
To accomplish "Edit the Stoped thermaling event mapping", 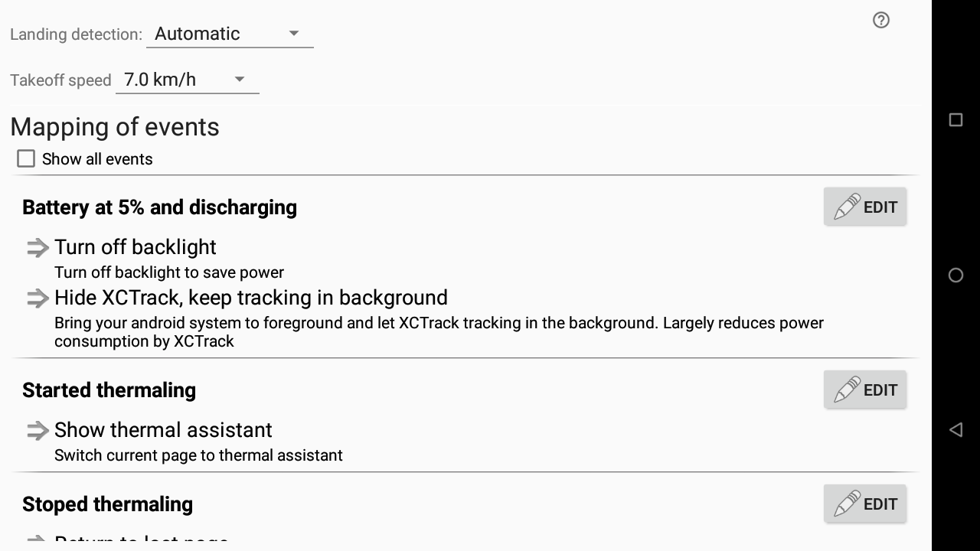I will pos(865,504).
